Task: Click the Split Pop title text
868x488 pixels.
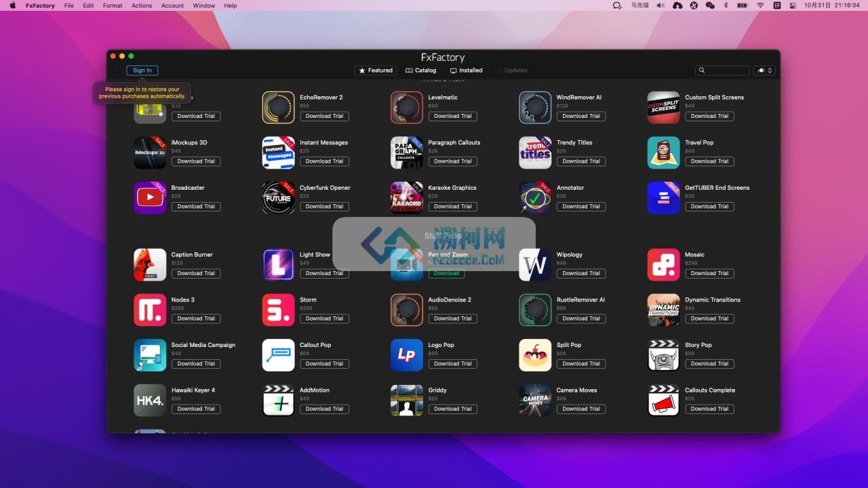Action: pos(569,345)
